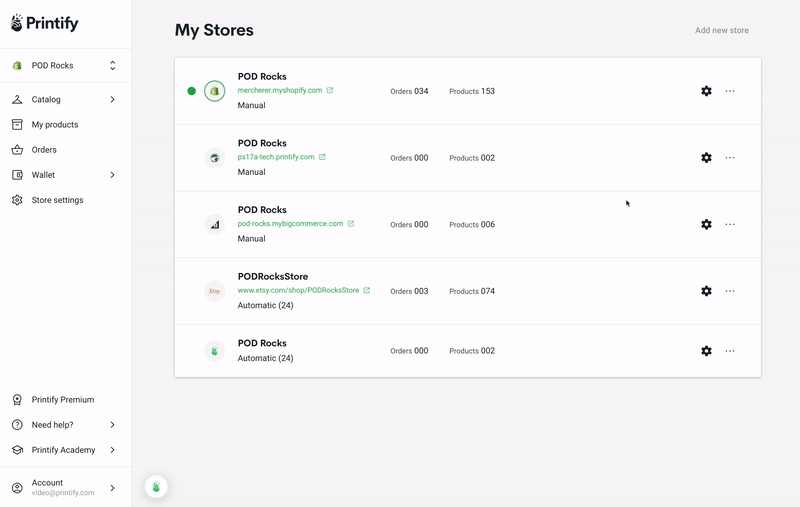Click "Orders 003" in the Etsy row
This screenshot has height=507, width=800.
point(409,291)
